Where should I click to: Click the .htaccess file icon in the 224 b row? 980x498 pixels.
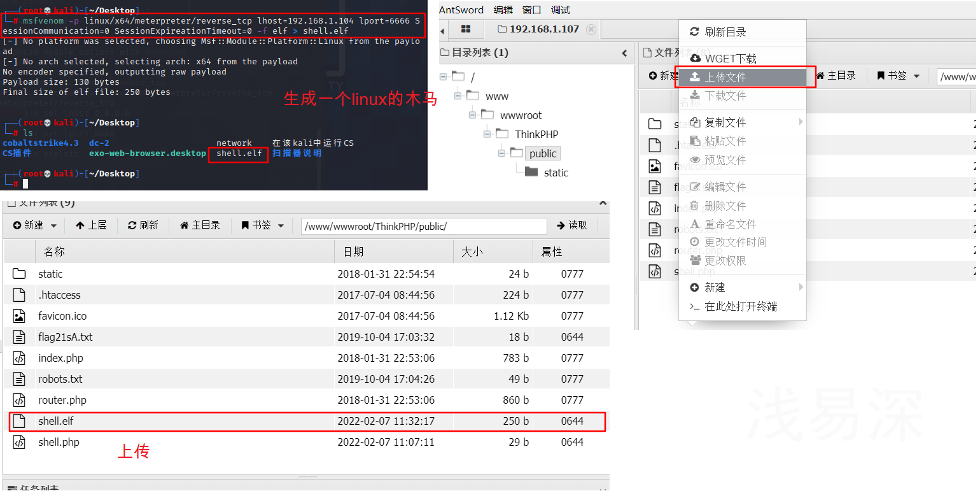[x=19, y=295]
